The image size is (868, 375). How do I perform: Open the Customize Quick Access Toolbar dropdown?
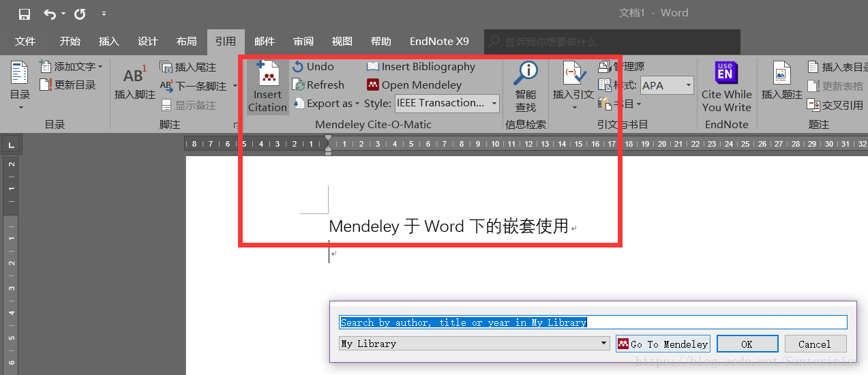click(x=104, y=14)
